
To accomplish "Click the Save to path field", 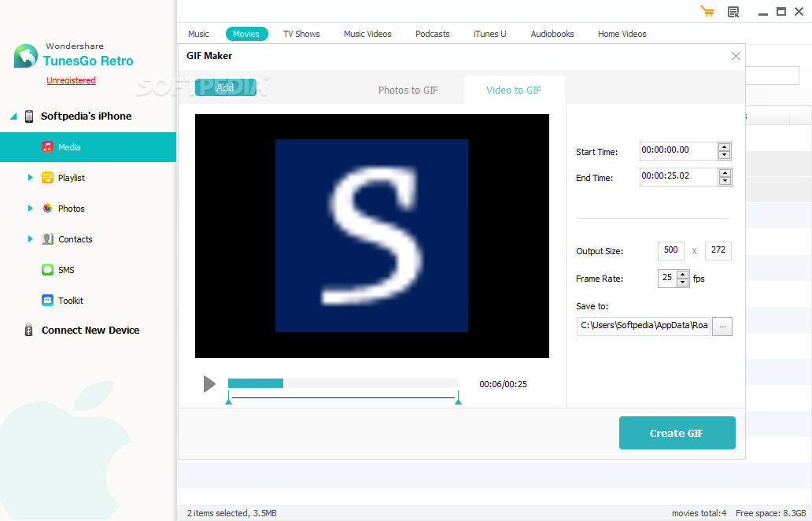I will click(x=644, y=326).
